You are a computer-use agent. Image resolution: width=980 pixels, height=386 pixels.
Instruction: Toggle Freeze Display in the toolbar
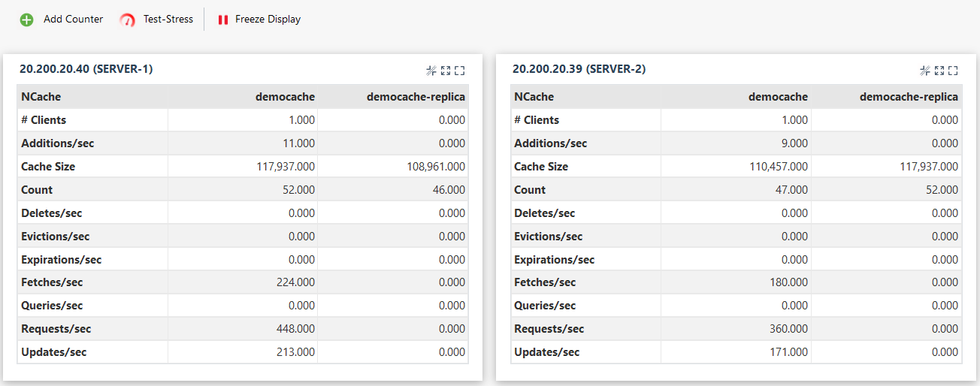coord(268,20)
